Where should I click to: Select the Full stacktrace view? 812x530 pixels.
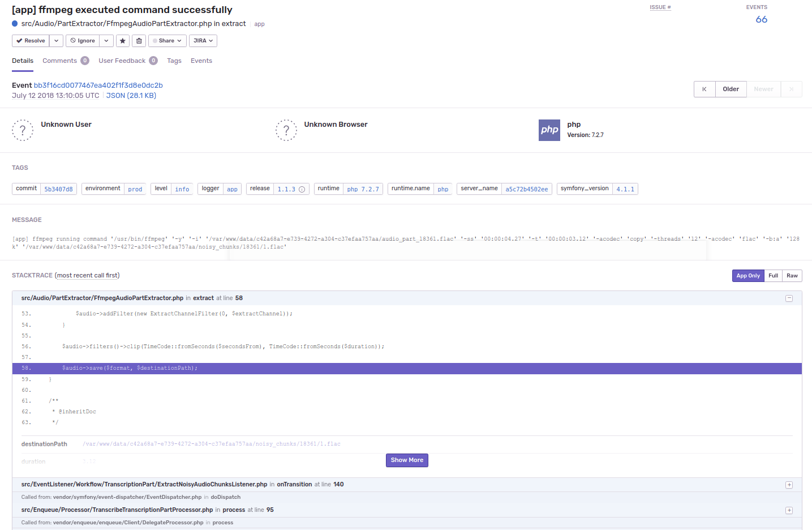pos(773,276)
